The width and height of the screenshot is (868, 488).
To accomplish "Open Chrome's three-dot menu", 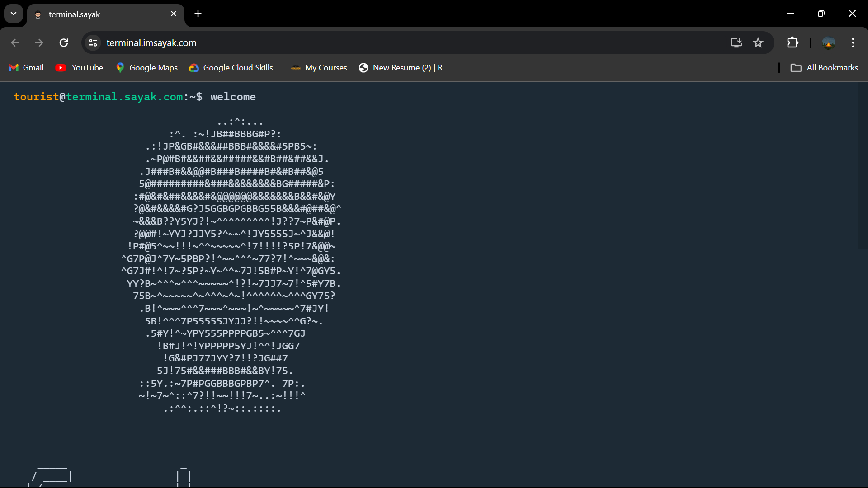I will coord(853,42).
